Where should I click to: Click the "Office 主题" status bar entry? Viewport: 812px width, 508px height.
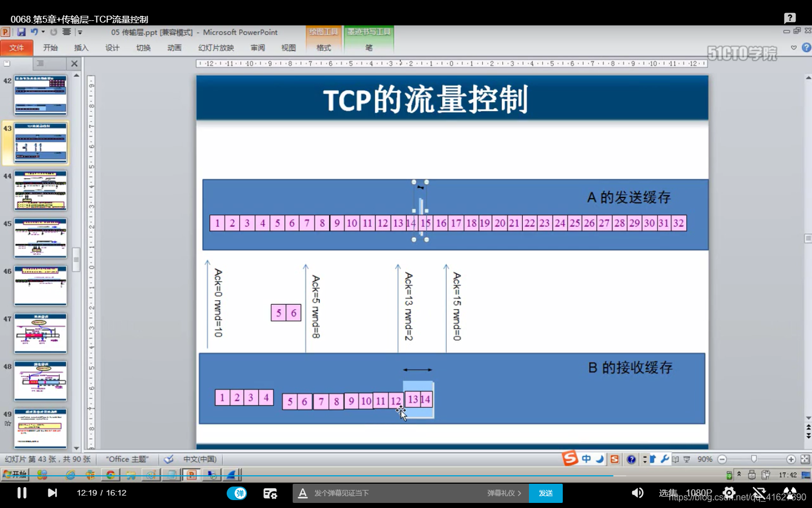tap(127, 459)
